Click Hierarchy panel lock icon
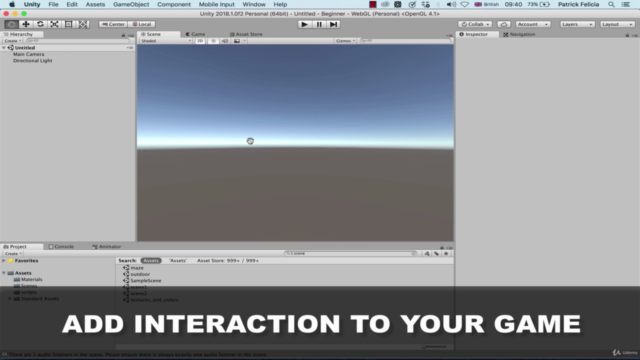 pos(123,35)
